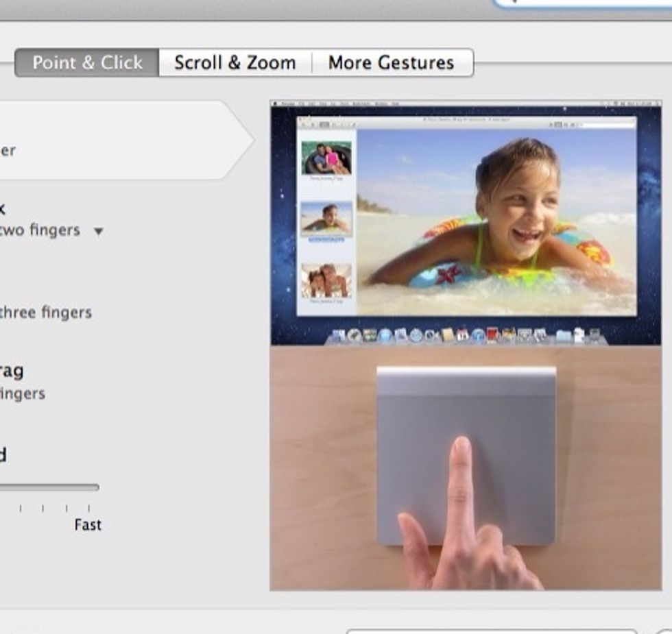Open the More Gestures tab
The width and height of the screenshot is (672, 634).
391,63
